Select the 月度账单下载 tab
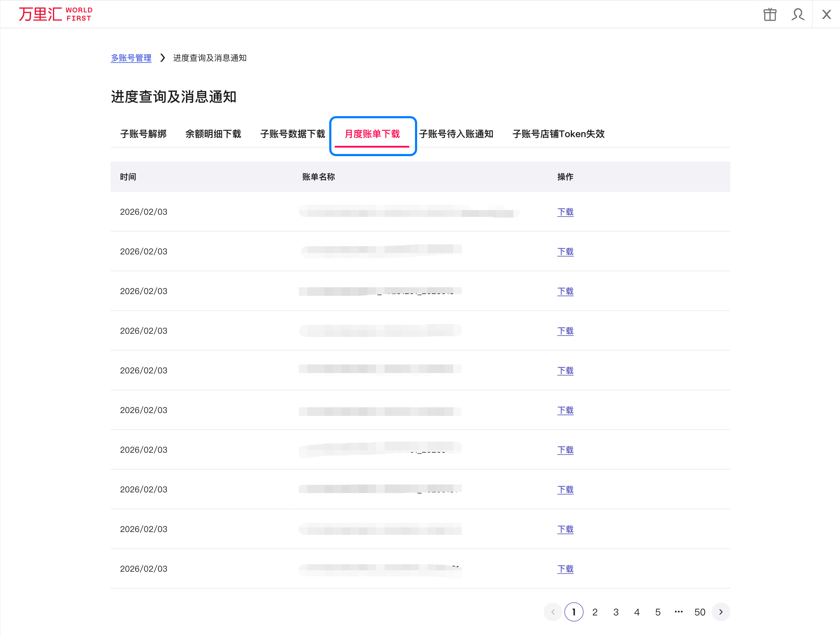The width and height of the screenshot is (840, 636). click(x=372, y=134)
